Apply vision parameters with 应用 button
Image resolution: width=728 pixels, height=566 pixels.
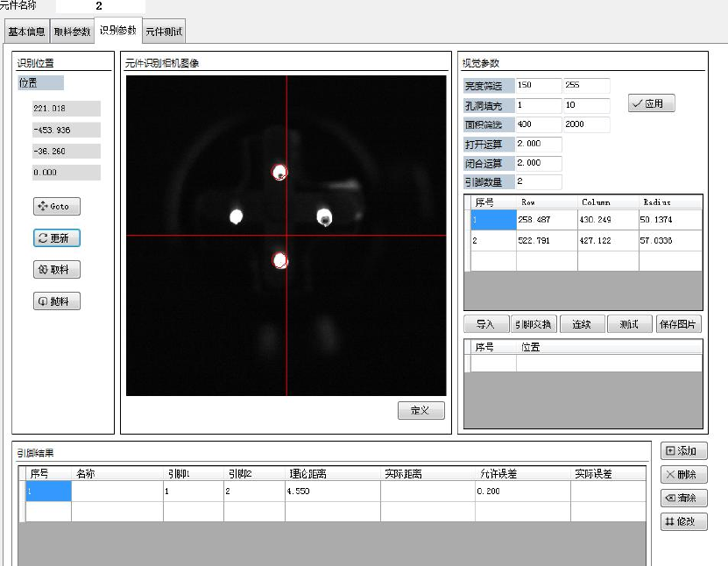(651, 103)
